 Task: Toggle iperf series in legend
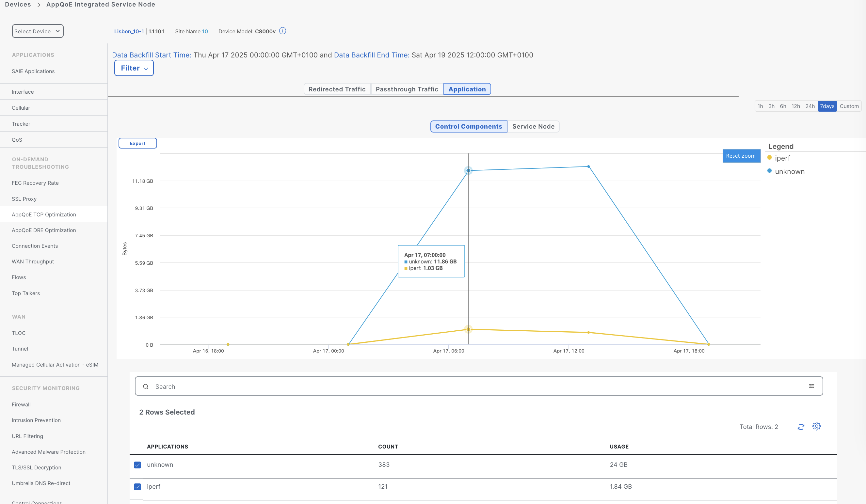tap(782, 158)
